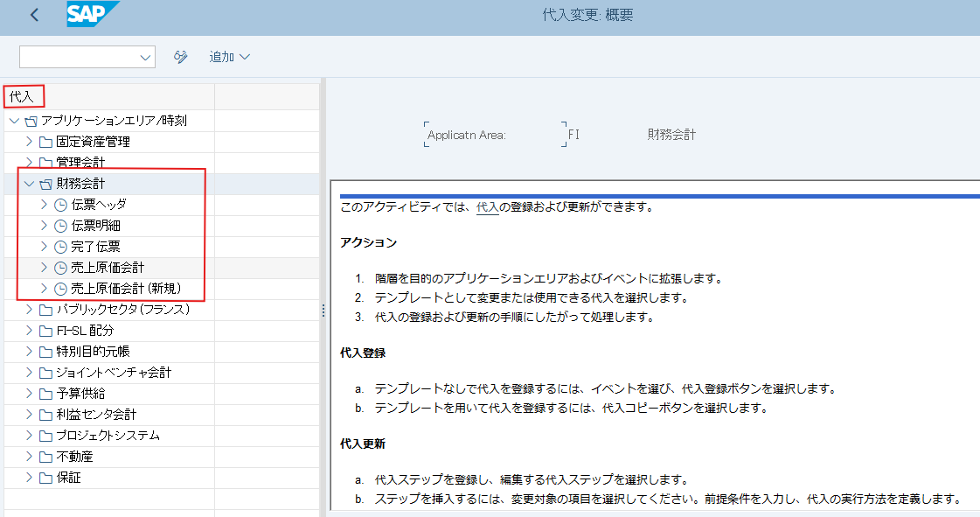
Task: Click the SAP logo
Action: point(92,15)
